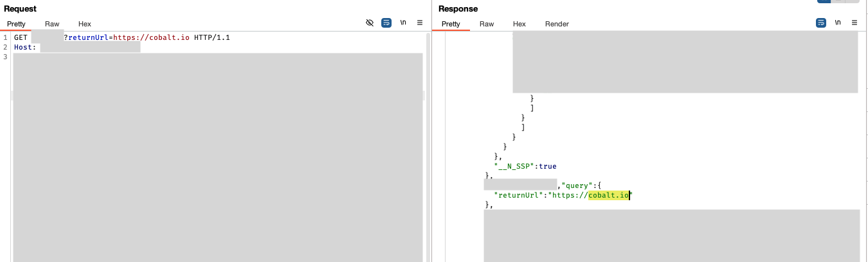Show non-printable \n characters in the Request panel
Image resolution: width=868 pixels, height=262 pixels.
403,23
